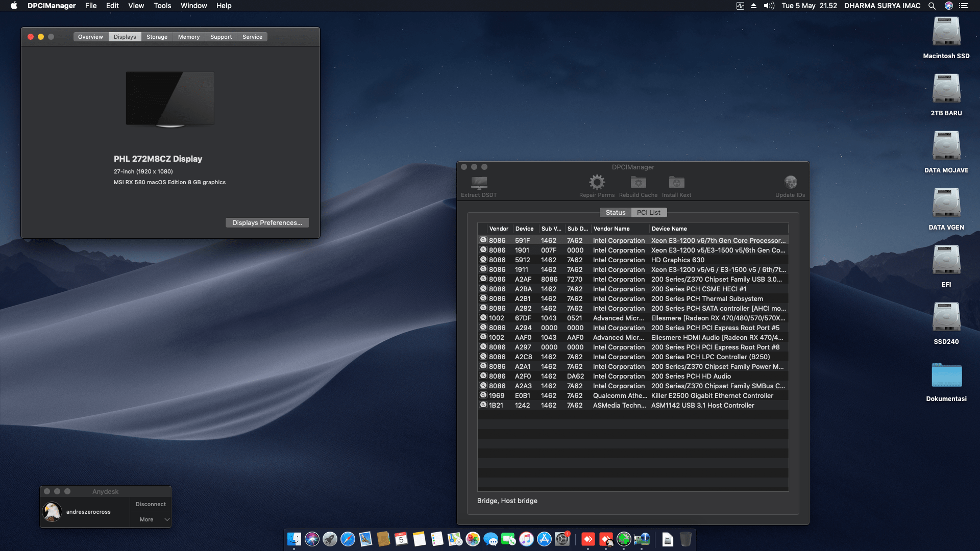Select the EFI volume icon
The height and width of the screenshot is (551, 980).
click(x=946, y=260)
